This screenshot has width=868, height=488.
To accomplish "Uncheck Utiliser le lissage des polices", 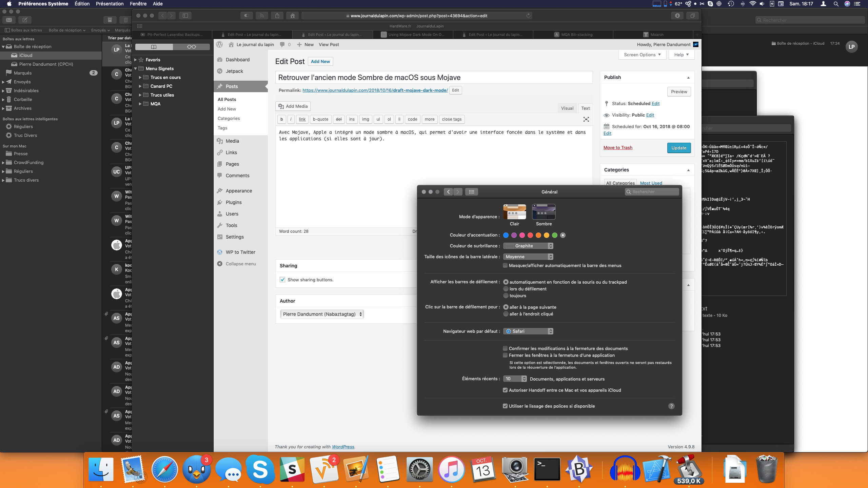I will tap(505, 406).
